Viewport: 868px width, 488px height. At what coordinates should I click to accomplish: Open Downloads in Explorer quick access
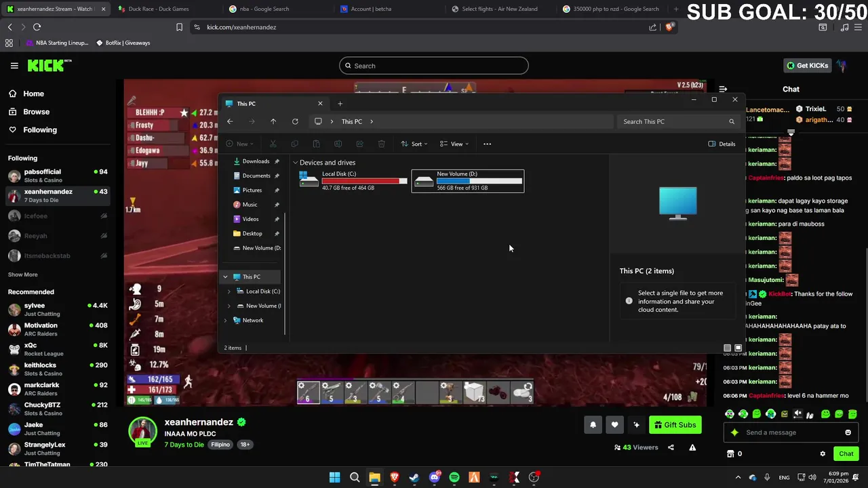click(x=256, y=161)
